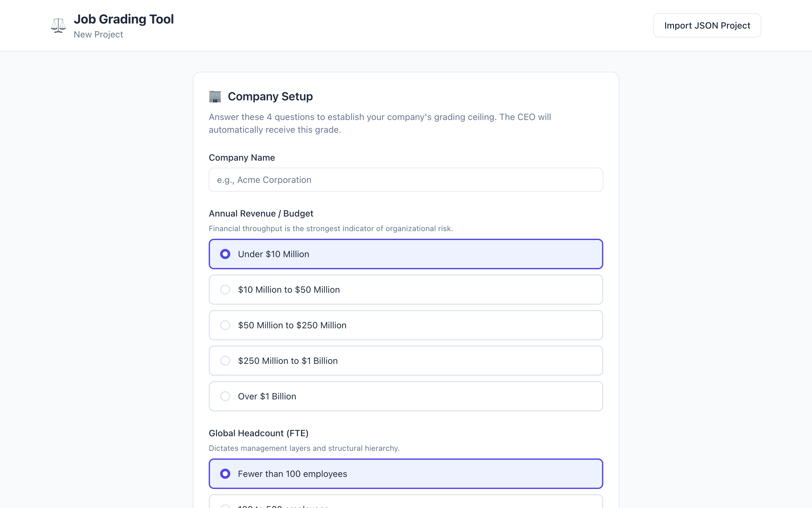Pick $250 Million to $1 Billion option
Viewport: 812px width, 508px height.
pyautogui.click(x=406, y=361)
